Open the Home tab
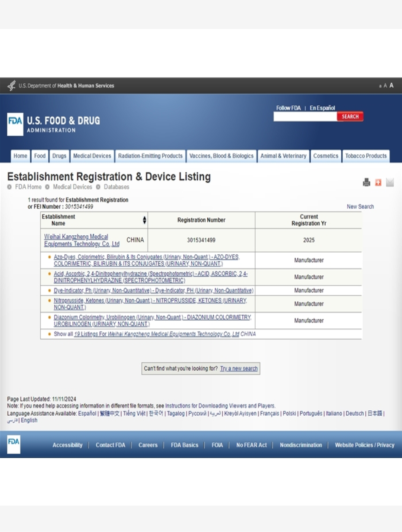Image resolution: width=402 pixels, height=532 pixels. click(20, 156)
